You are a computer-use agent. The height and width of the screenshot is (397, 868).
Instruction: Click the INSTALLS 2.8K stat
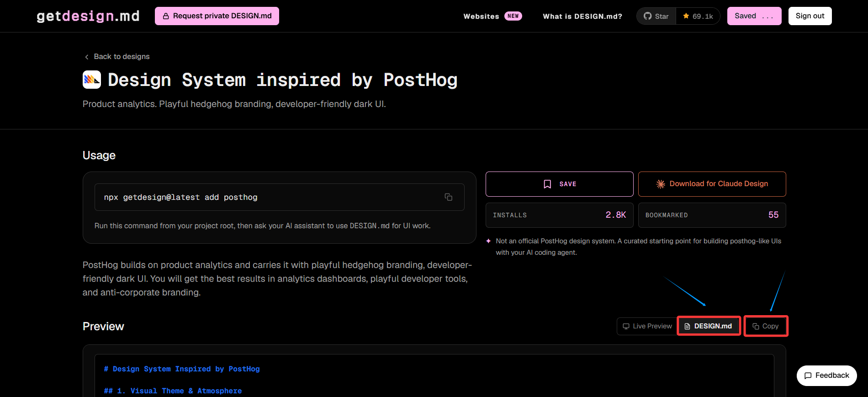point(560,215)
